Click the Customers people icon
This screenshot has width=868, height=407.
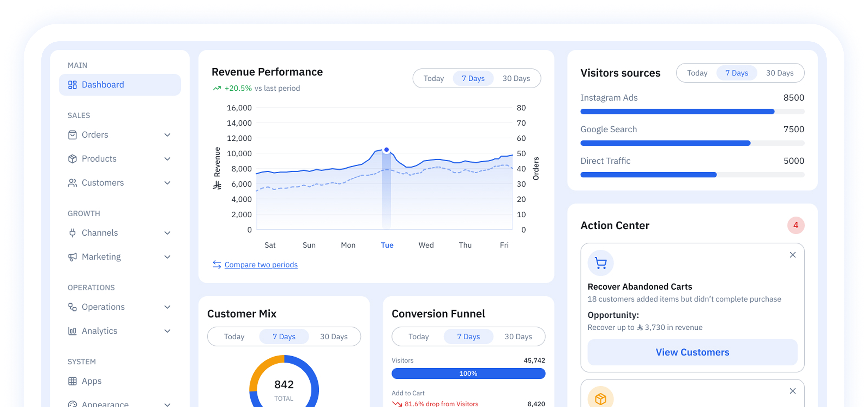point(72,183)
